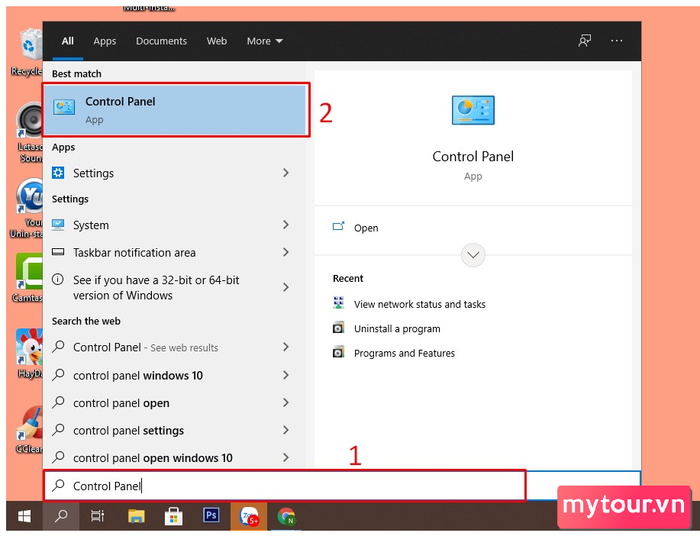
Task: Expand 'Control Panel - See web results' arrow
Action: click(x=286, y=347)
